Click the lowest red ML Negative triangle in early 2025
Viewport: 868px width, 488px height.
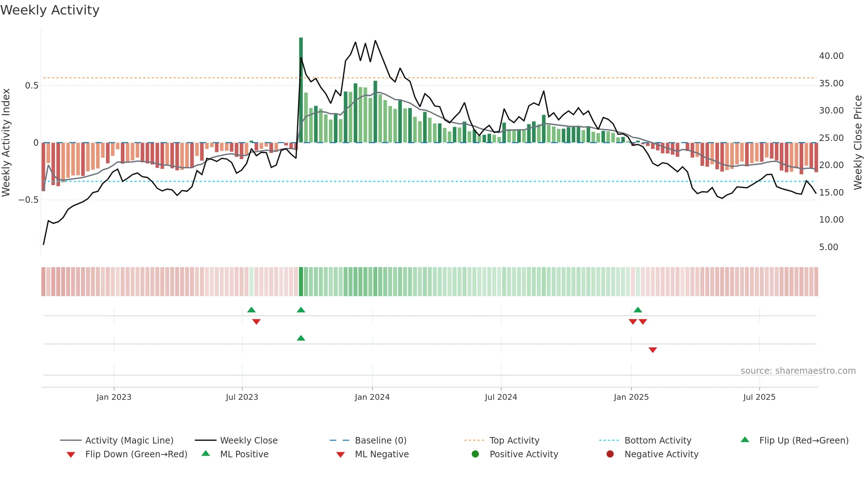(x=653, y=350)
